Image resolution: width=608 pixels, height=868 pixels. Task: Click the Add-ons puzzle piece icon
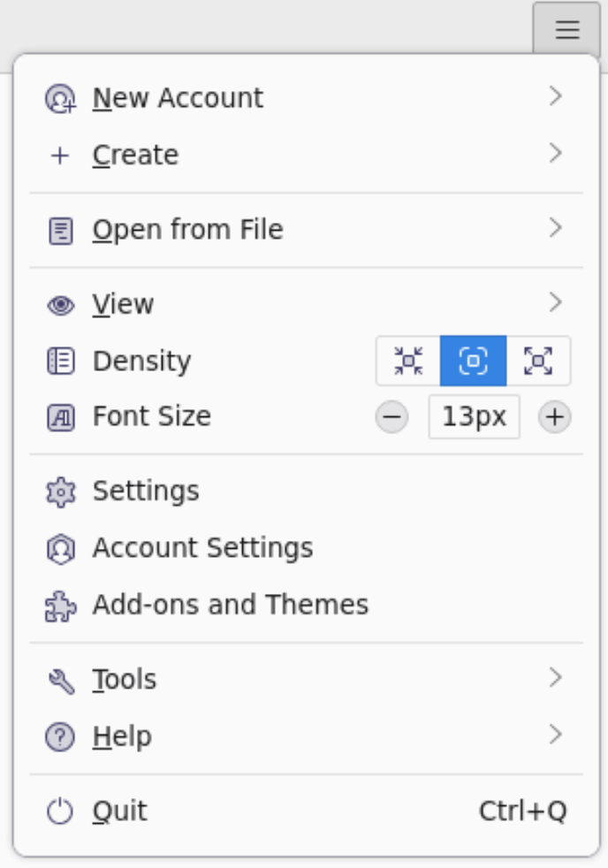coord(60,606)
